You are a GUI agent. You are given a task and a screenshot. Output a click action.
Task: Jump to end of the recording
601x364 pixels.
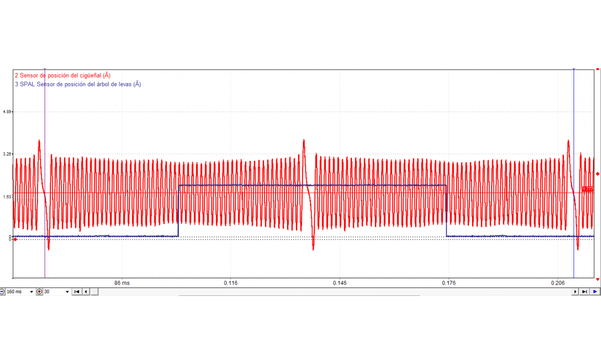coord(585,292)
